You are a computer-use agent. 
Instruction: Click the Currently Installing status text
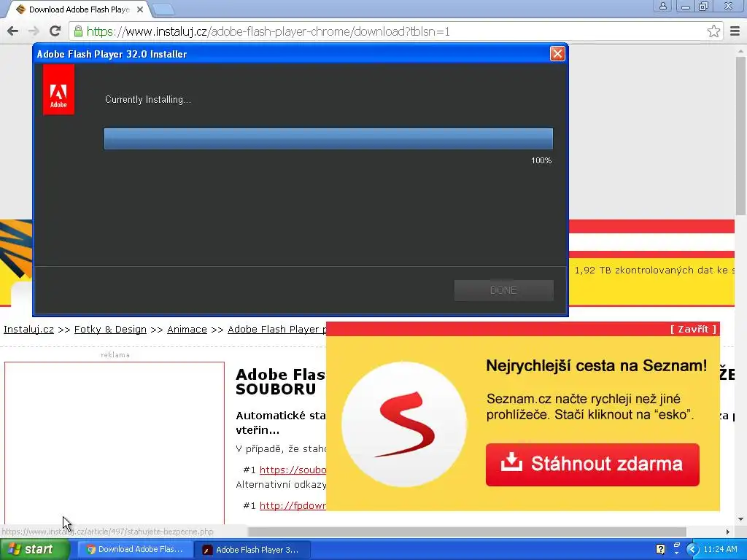pos(147,99)
